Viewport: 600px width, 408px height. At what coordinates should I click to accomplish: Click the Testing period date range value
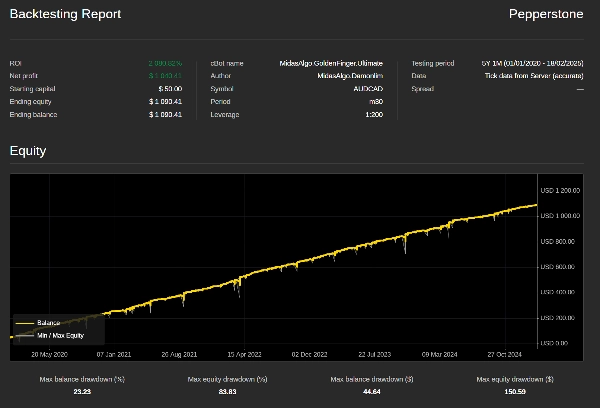click(x=532, y=63)
